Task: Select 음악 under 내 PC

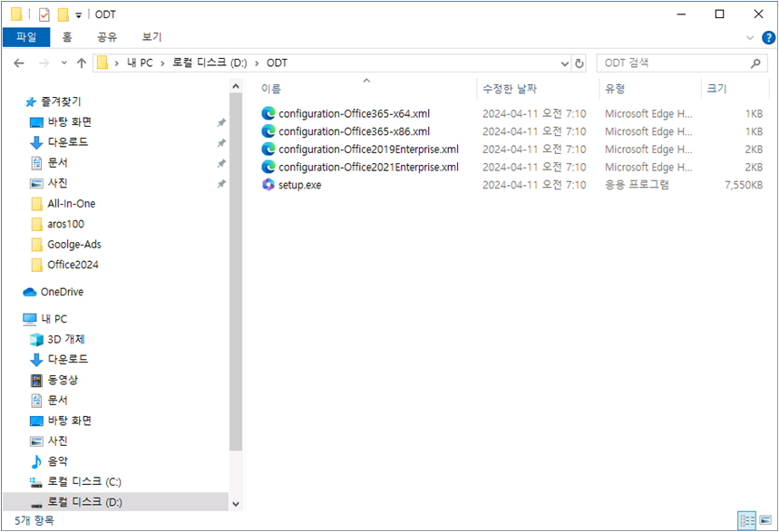Action: pos(49,461)
